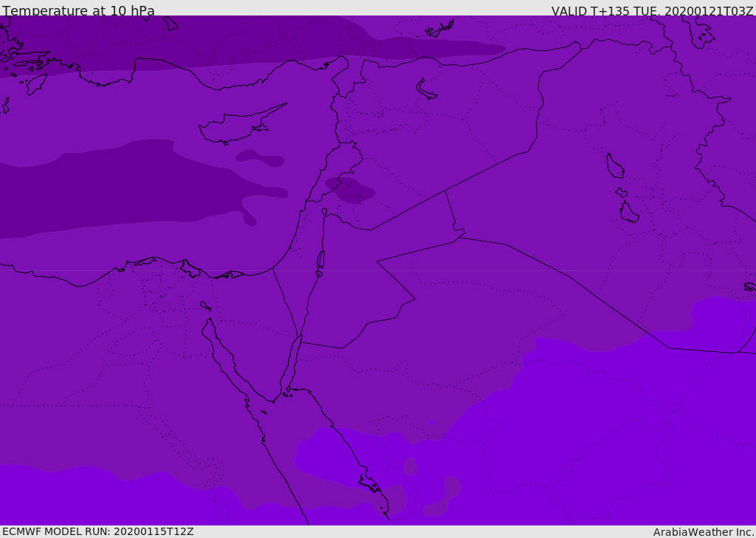
Task: Click the Dead Sea outline on the map
Action: [320, 261]
